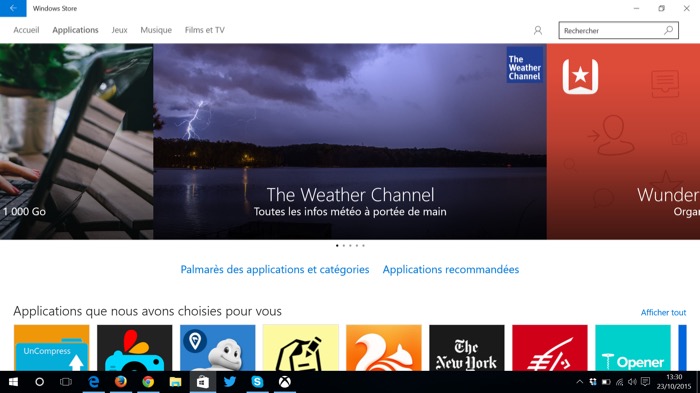This screenshot has width=700, height=393.
Task: Launch Microsoft Edge from taskbar
Action: [x=93, y=382]
